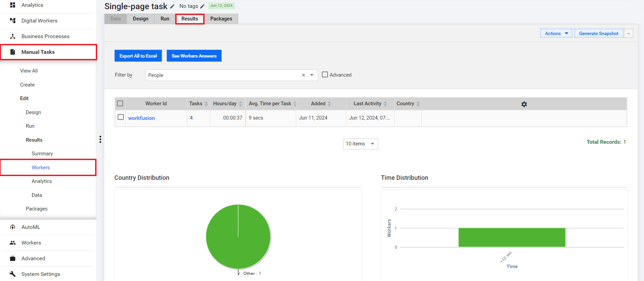This screenshot has height=281, width=644.
Task: Open the workfusion worker link
Action: pos(141,118)
